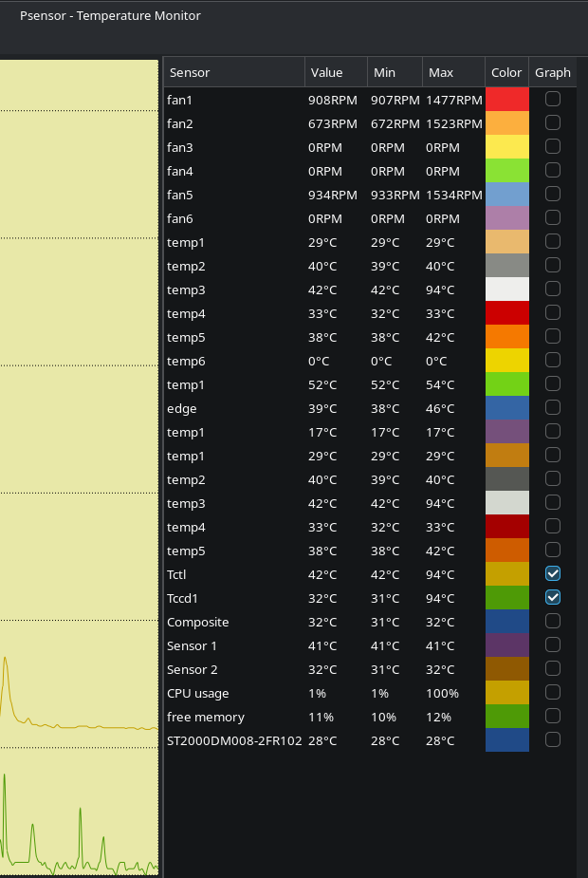Select the Composite sensor name
Screen dimensions: 588x878
tap(197, 622)
